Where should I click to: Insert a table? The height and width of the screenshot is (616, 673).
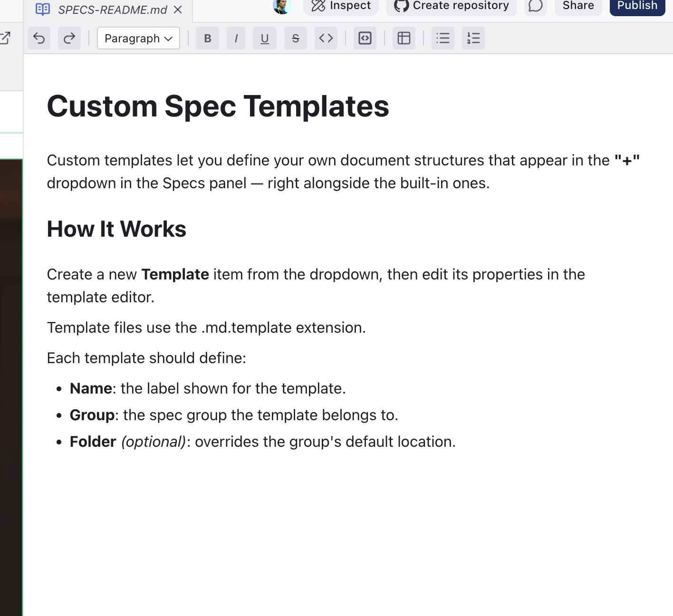404,38
